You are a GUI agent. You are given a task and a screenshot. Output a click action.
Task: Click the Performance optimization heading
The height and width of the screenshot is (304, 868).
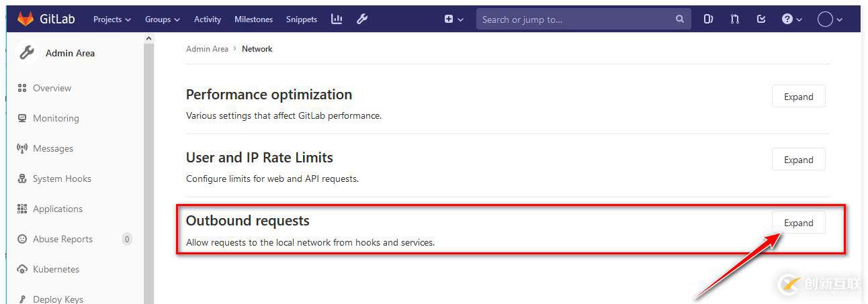tap(269, 95)
